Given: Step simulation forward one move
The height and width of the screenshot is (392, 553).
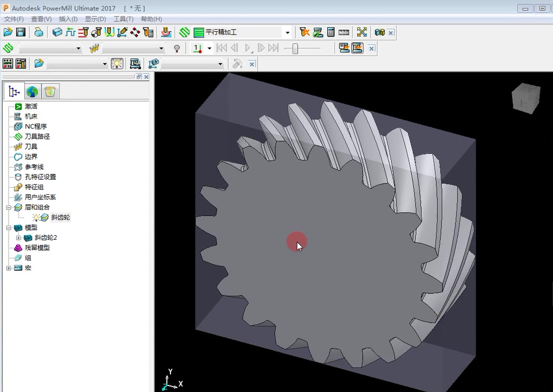Looking at the screenshot, I should point(261,48).
